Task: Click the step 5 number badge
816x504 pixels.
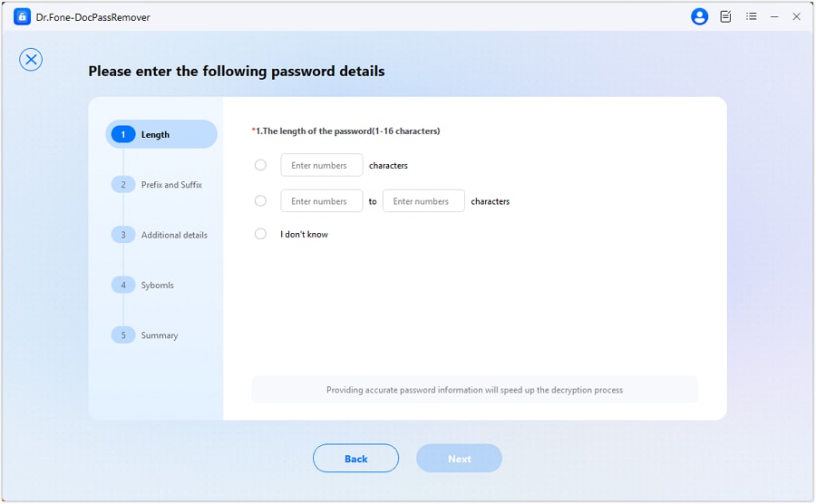Action: 122,335
